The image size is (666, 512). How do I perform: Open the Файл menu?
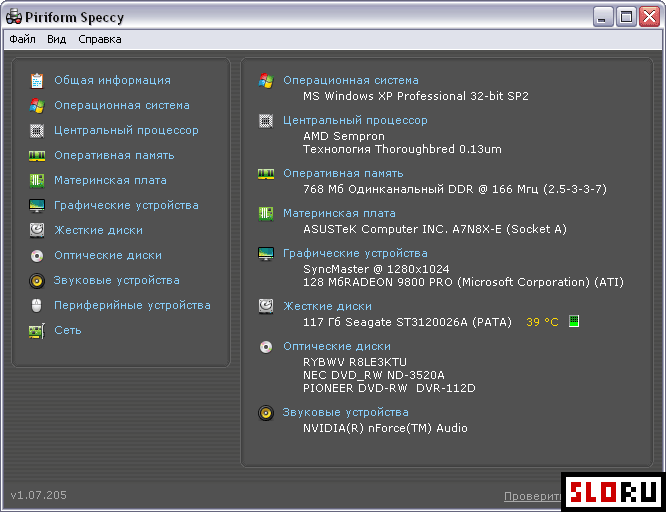23,40
